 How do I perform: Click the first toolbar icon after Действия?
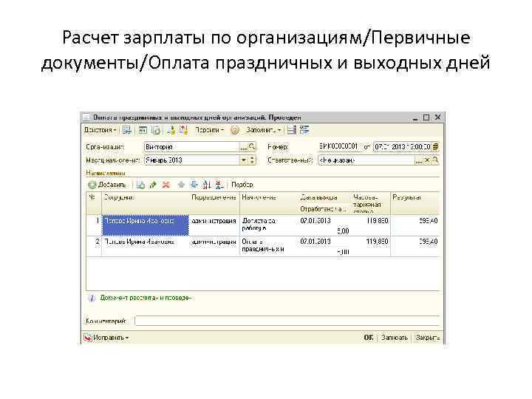[x=127, y=130]
